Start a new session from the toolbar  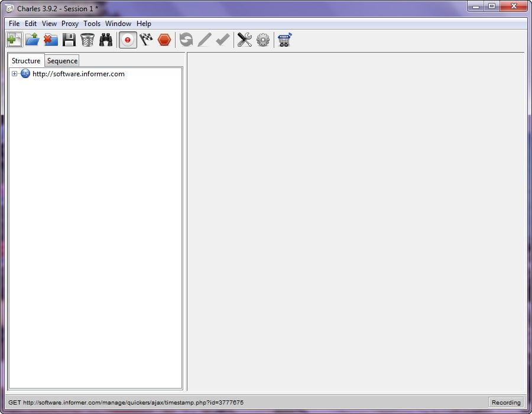(14, 40)
